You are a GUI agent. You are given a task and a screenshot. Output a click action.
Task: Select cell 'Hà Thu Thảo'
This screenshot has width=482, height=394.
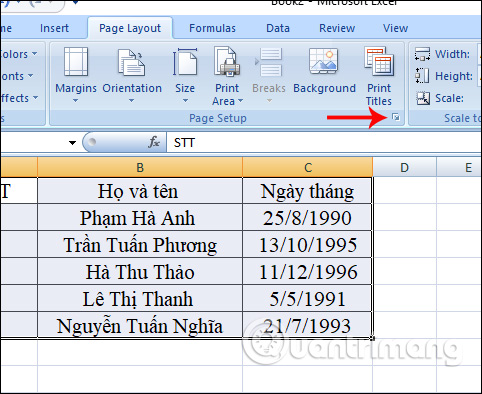click(x=140, y=272)
